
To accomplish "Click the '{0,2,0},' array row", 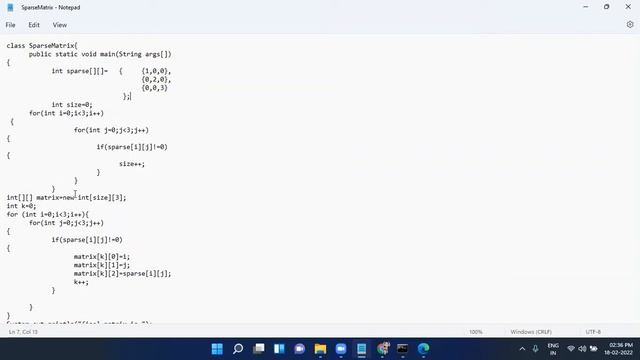I will (x=156, y=80).
